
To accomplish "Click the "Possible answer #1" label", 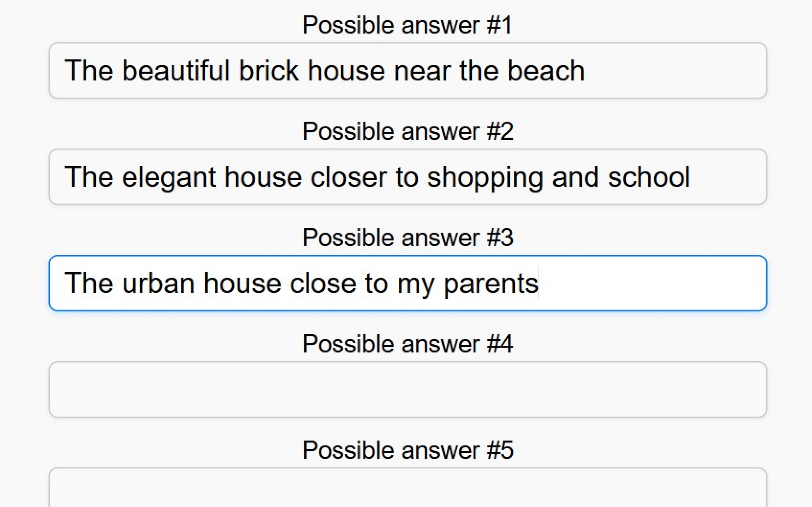I will click(x=407, y=25).
